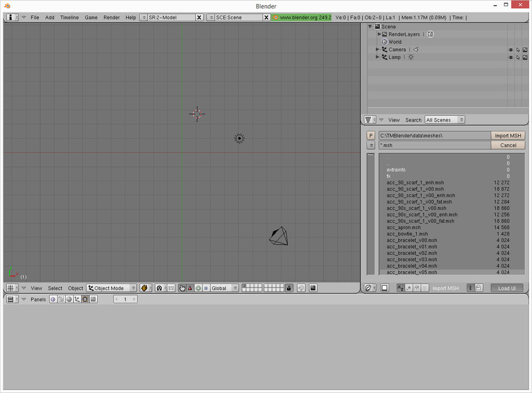Open the SR:2-Model screen selector
The width and height of the screenshot is (532, 393).
coord(143,17)
